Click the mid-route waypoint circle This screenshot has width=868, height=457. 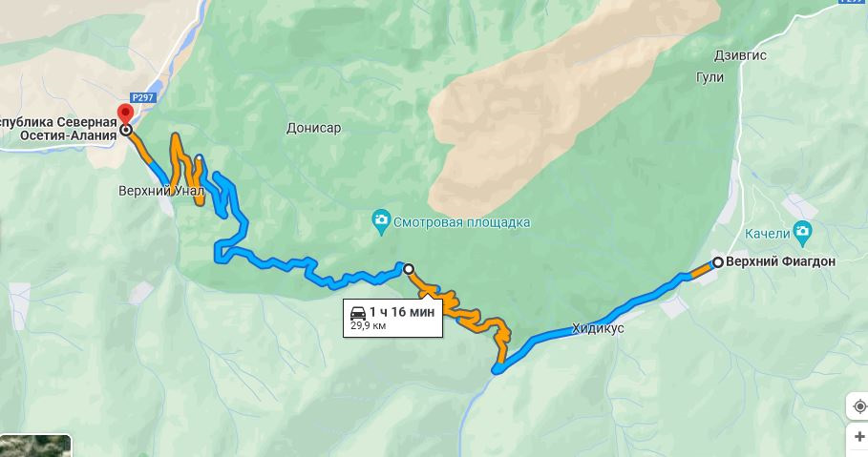tap(409, 269)
